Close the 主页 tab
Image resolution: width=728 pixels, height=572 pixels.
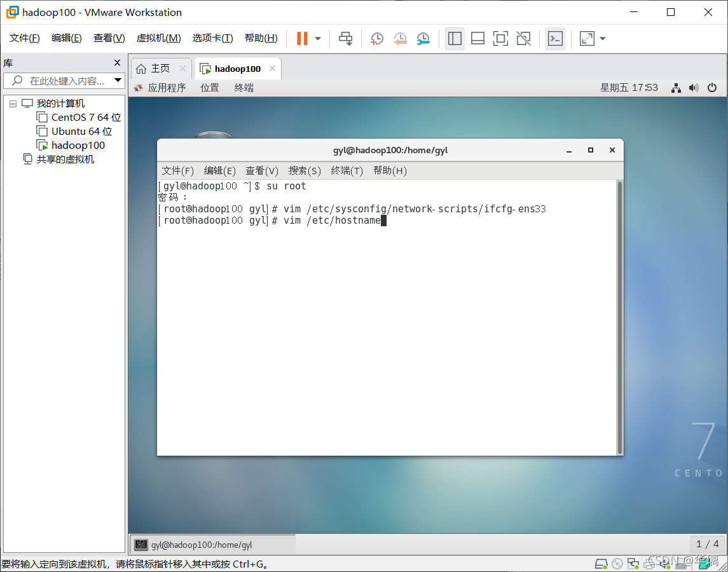pyautogui.click(x=182, y=69)
